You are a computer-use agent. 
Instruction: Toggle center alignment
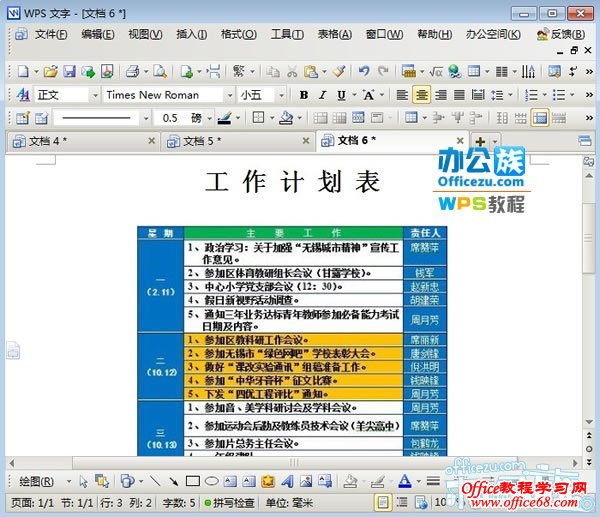pyautogui.click(x=422, y=95)
